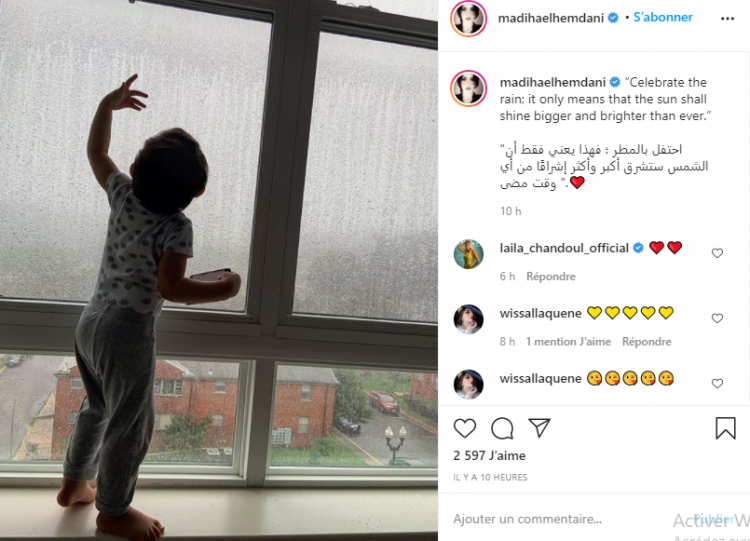
Task: Open the three-dot more options menu
Action: pyautogui.click(x=727, y=19)
